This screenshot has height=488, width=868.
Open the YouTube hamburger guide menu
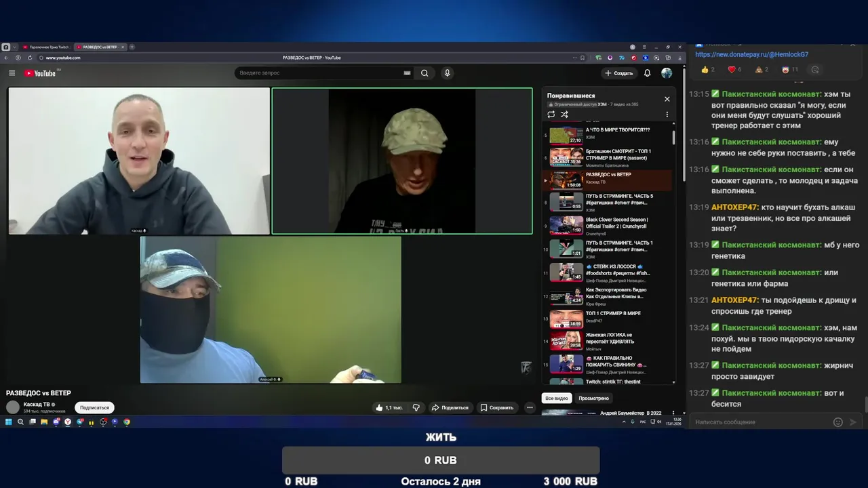click(12, 73)
